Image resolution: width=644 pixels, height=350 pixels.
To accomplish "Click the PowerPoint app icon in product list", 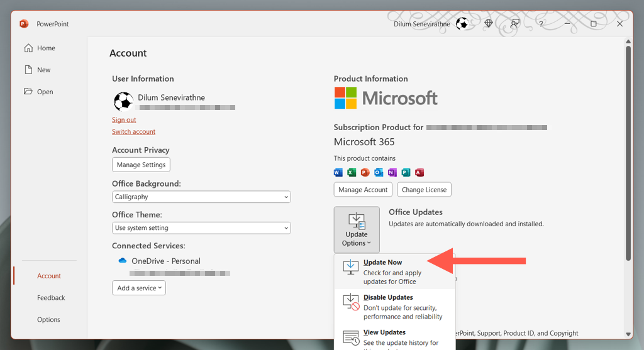I will tap(365, 172).
